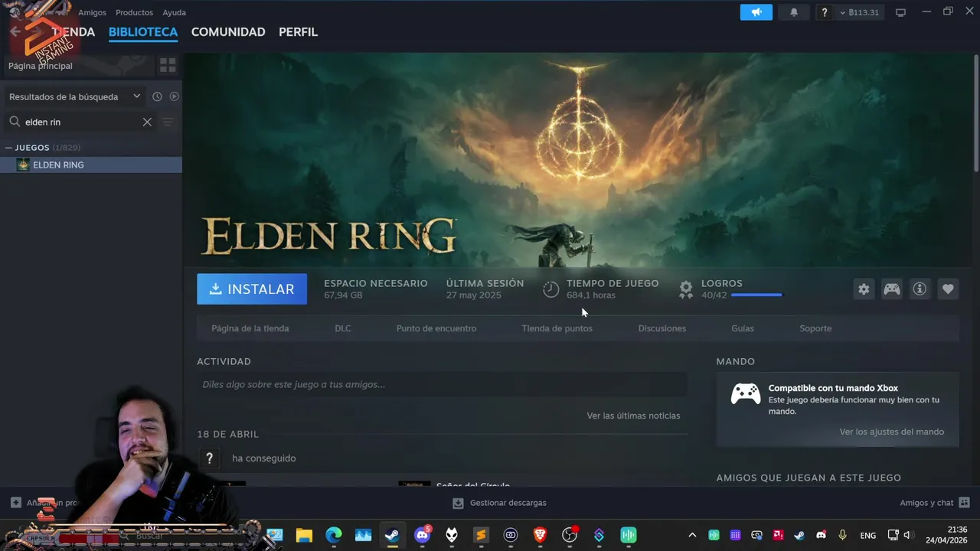
Task: Open the Gestionar descargas downloads icon
Action: pyautogui.click(x=458, y=503)
